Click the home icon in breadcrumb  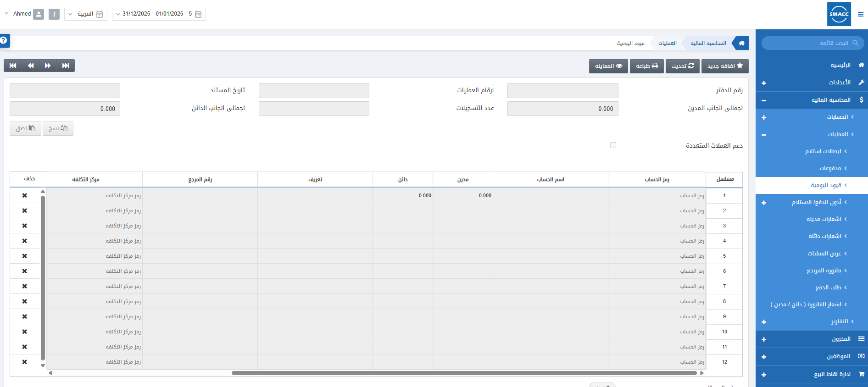click(x=741, y=43)
